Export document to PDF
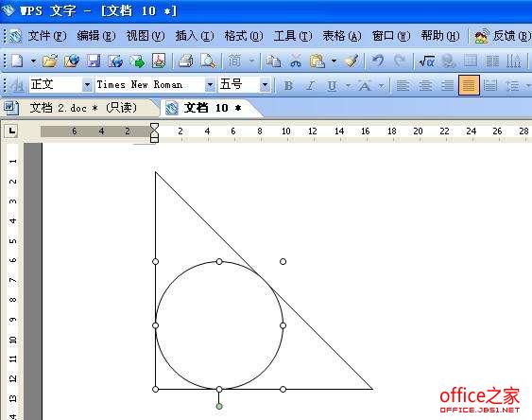Image resolution: width=532 pixels, height=420 pixels. click(x=159, y=61)
